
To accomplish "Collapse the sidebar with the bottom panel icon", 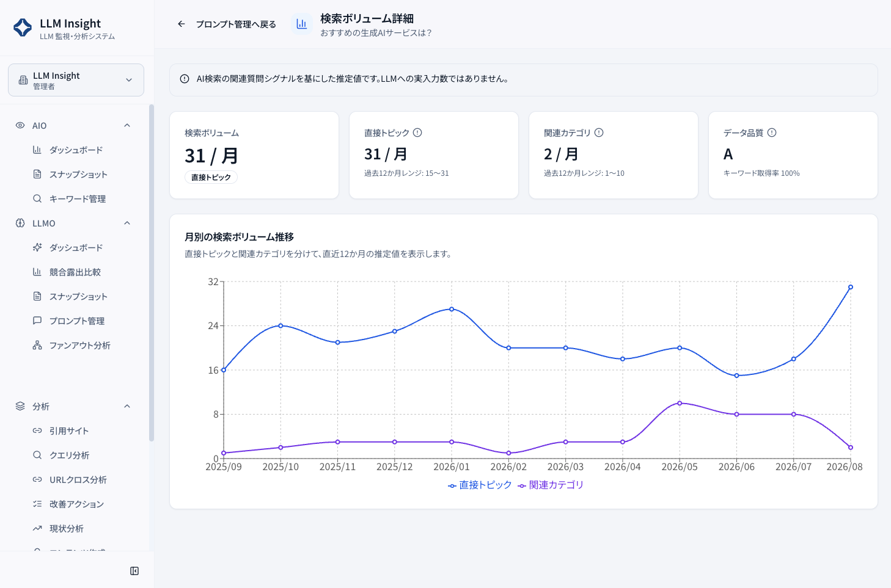I will click(134, 571).
